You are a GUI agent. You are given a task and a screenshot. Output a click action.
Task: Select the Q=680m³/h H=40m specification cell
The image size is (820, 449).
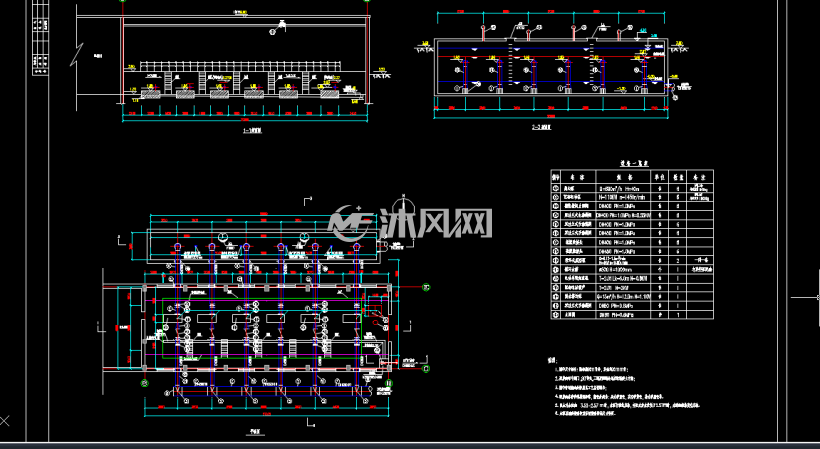click(624, 188)
